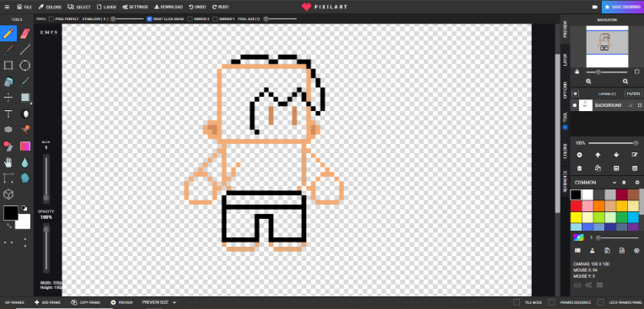The height and width of the screenshot is (309, 644).
Task: Select the Line tool
Action: point(25,49)
